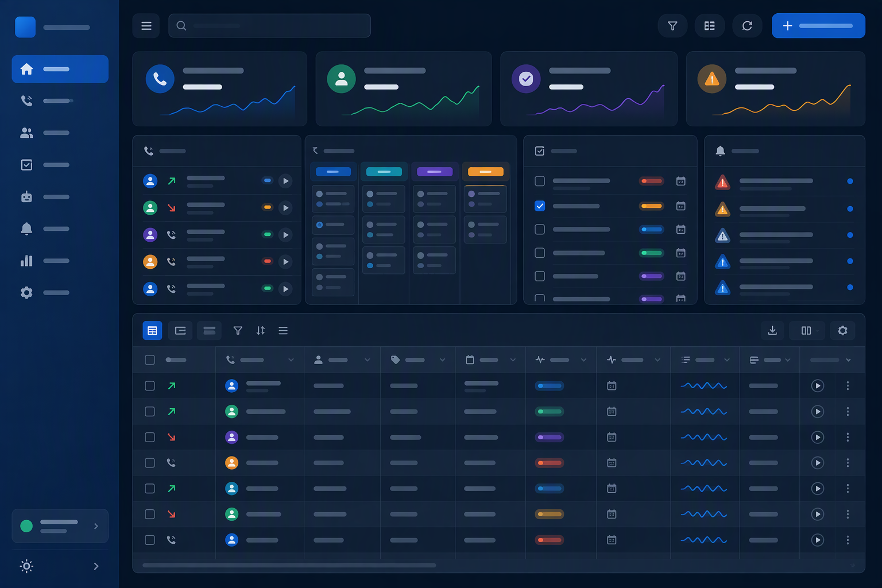Screen dimensions: 882x588
Task: Click the blue plus button in the top bar
Action: tap(818, 26)
